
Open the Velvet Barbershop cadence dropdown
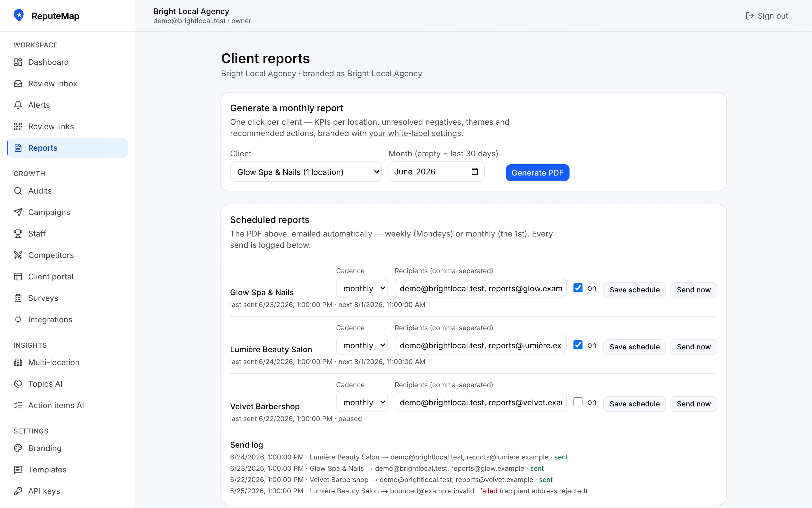[x=362, y=402]
